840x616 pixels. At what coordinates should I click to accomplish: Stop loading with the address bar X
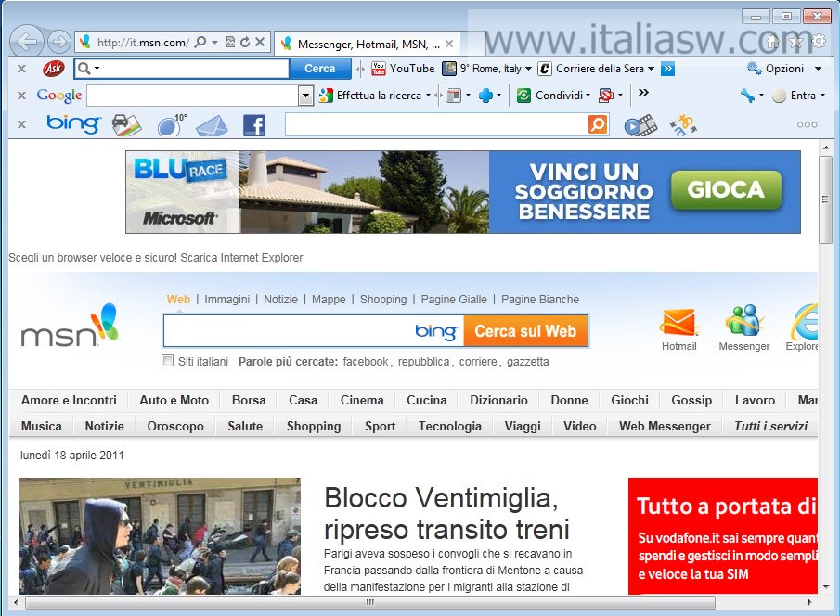coord(260,42)
